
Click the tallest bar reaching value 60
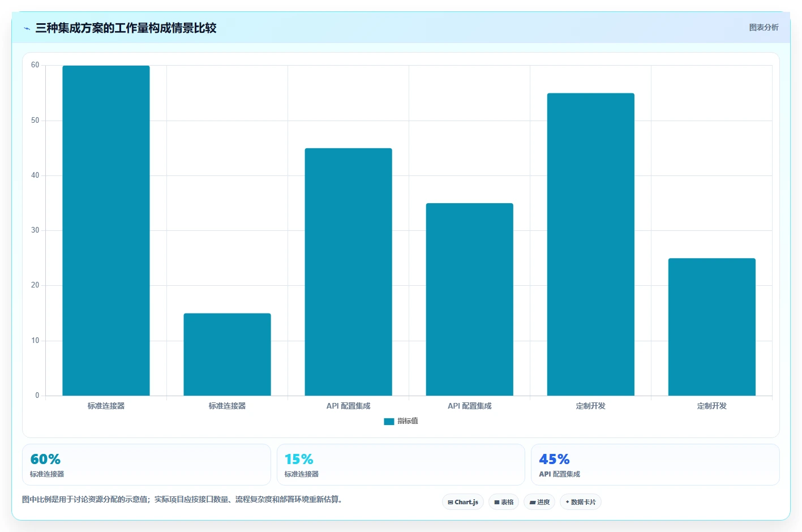click(106, 230)
